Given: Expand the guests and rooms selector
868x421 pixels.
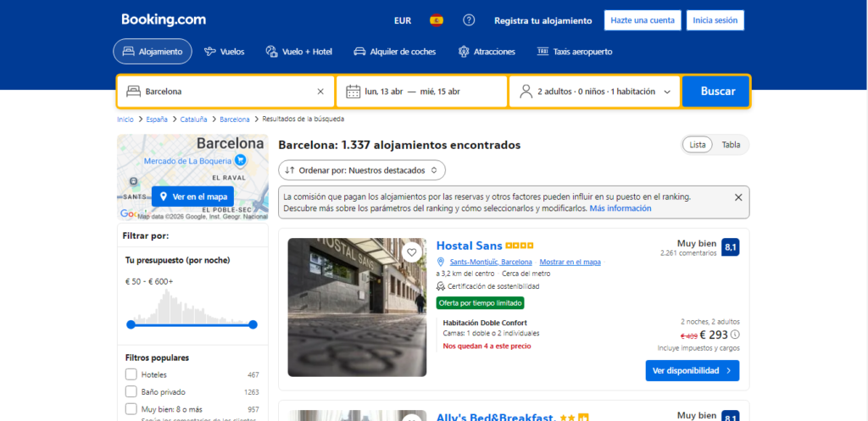Looking at the screenshot, I should (x=594, y=91).
